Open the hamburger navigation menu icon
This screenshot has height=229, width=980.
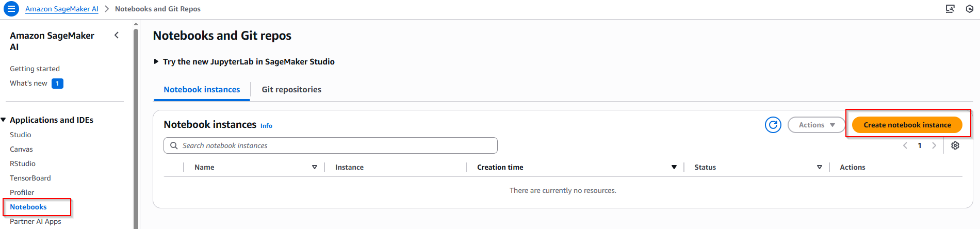11,9
